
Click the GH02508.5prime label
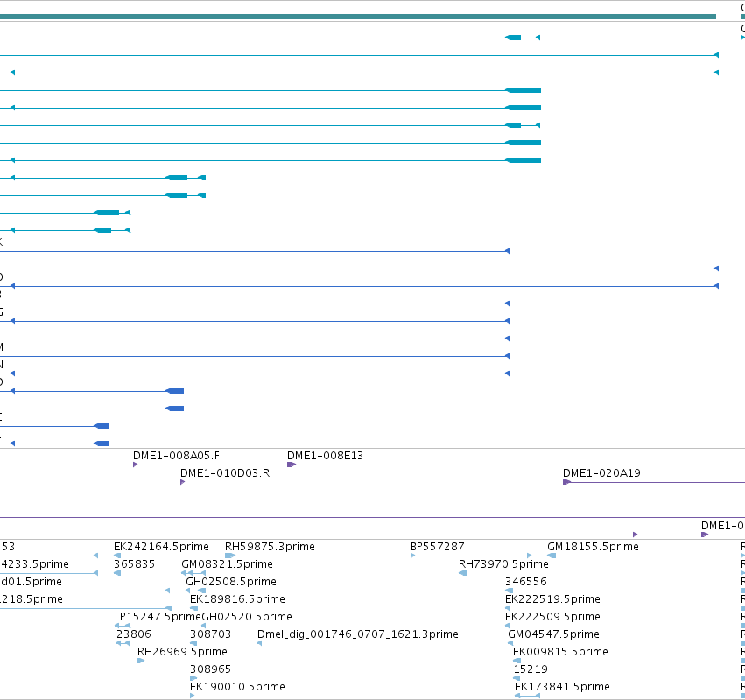point(231,582)
